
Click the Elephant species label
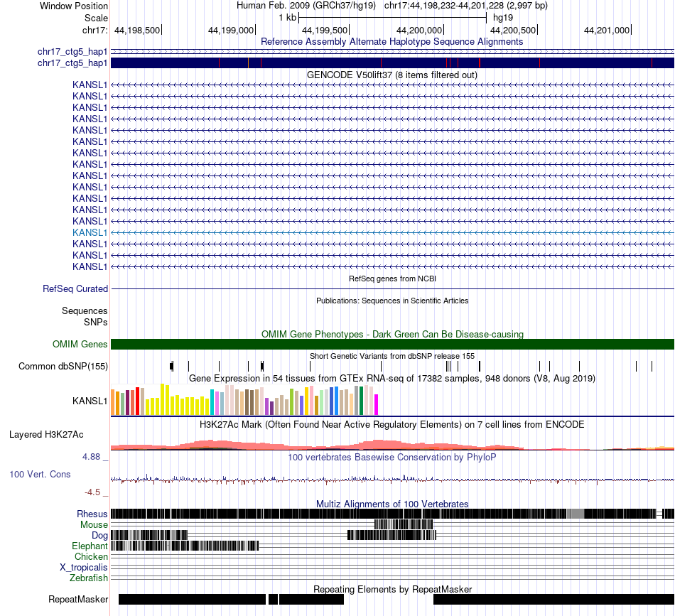click(x=90, y=546)
